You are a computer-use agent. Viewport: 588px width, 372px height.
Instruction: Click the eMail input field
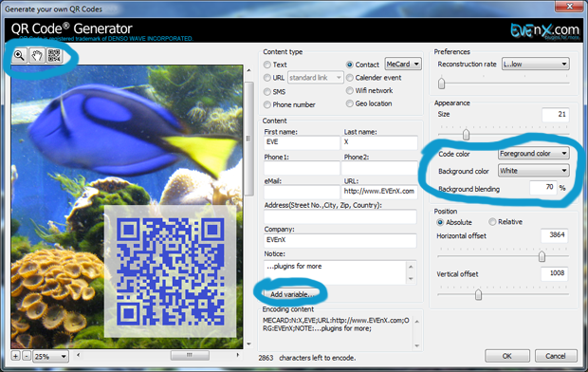click(x=302, y=192)
